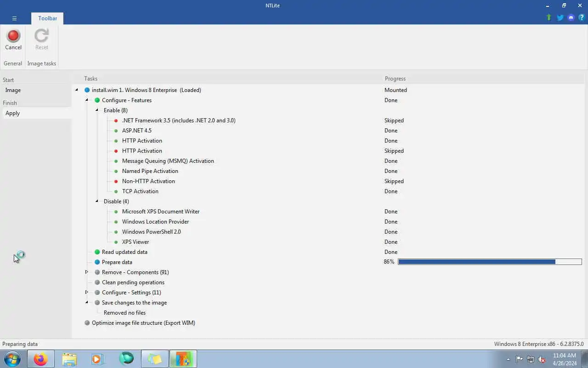Click the taskbar clock showing 11:04 AM

click(x=565, y=356)
